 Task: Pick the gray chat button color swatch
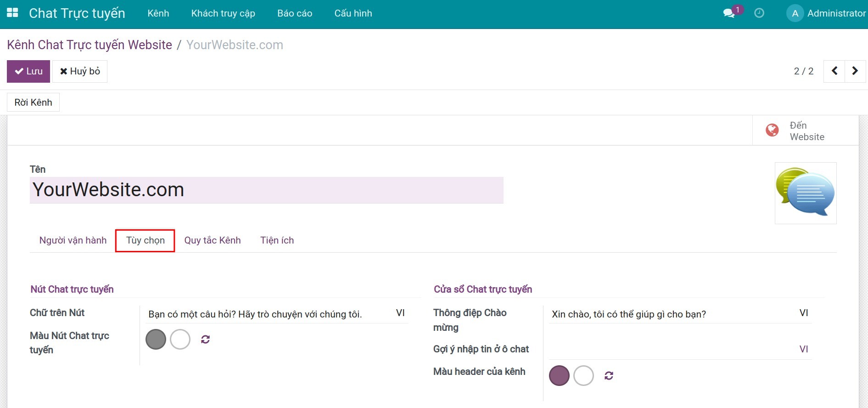coord(156,340)
